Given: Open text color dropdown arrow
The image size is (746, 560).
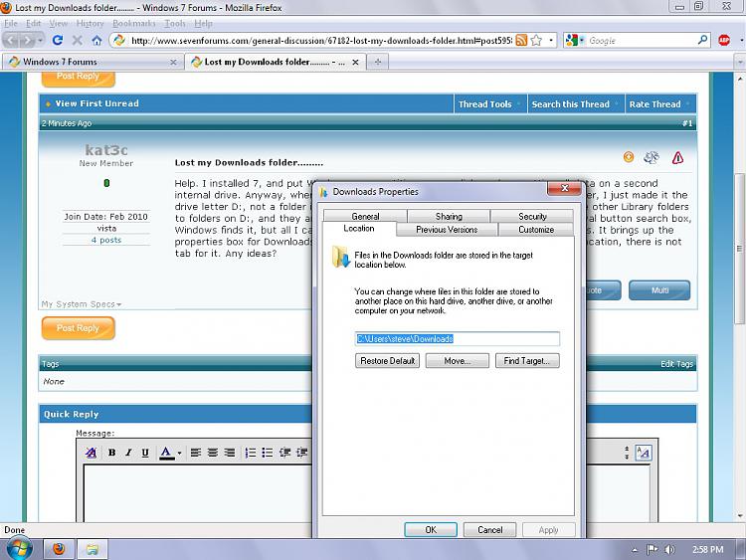Looking at the screenshot, I should (x=179, y=453).
